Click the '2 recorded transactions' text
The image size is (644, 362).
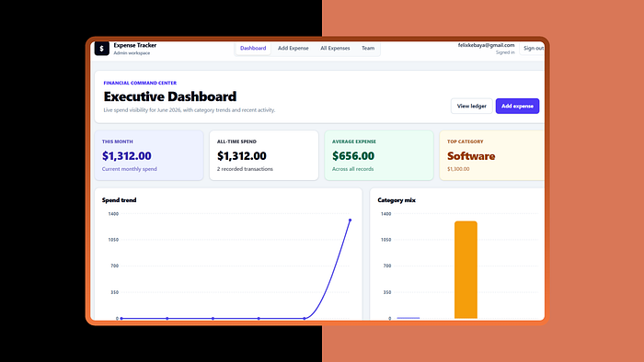(x=245, y=169)
